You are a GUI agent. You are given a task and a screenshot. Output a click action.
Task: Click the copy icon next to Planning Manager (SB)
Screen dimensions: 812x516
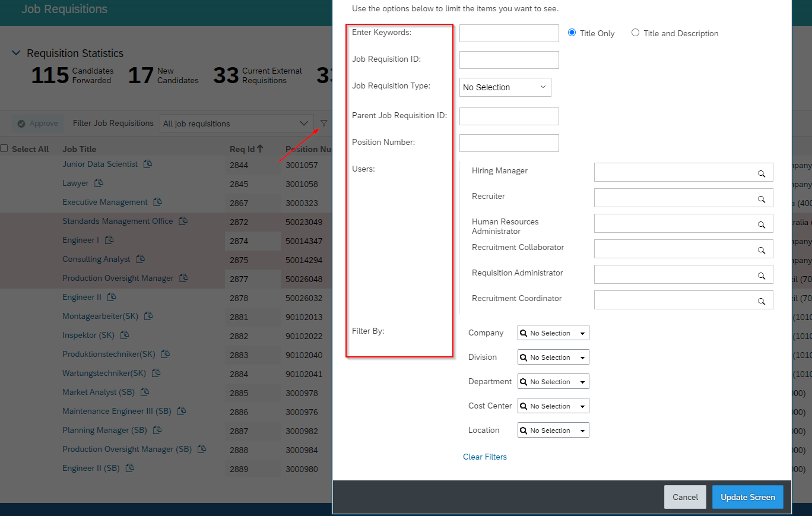tap(157, 430)
